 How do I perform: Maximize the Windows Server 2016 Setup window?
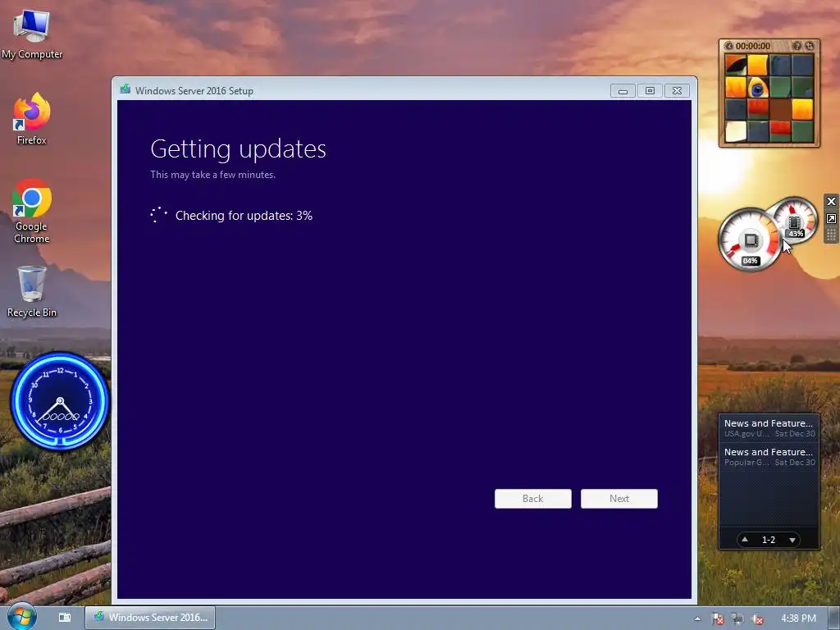click(x=650, y=91)
